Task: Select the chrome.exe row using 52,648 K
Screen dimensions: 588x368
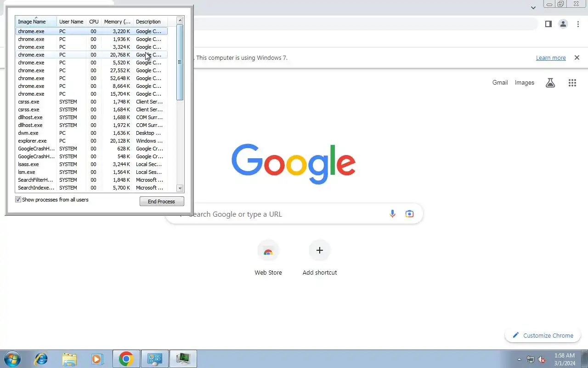Action: click(x=91, y=78)
